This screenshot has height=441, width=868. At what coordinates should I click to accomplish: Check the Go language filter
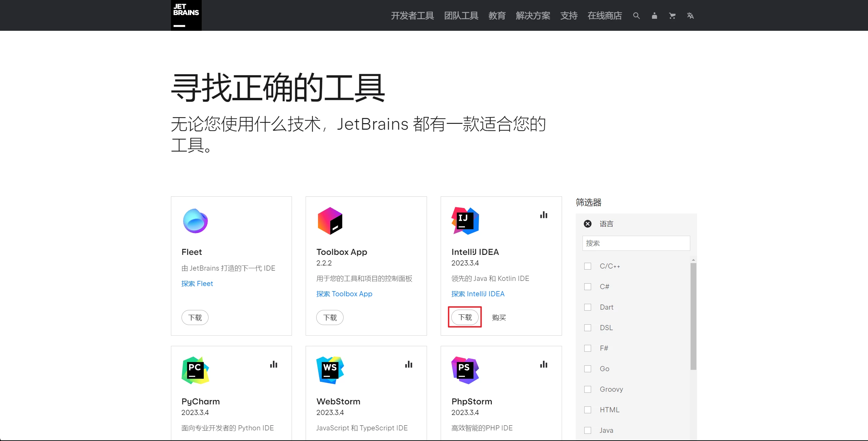coord(588,369)
